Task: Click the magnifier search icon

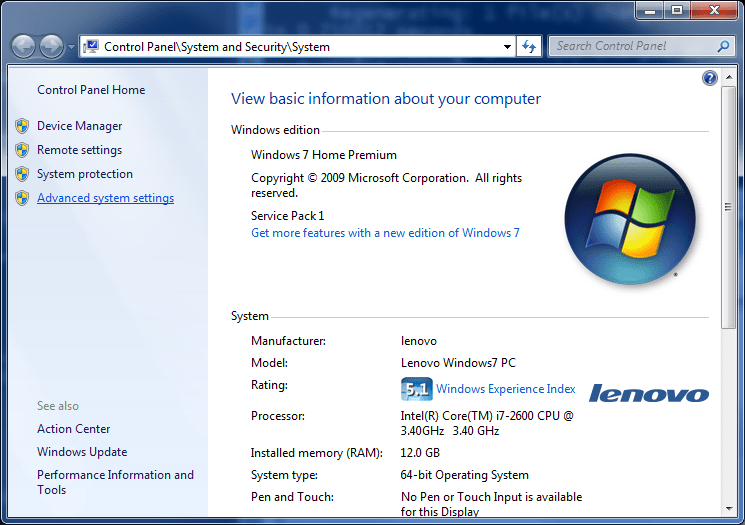Action: coord(723,46)
